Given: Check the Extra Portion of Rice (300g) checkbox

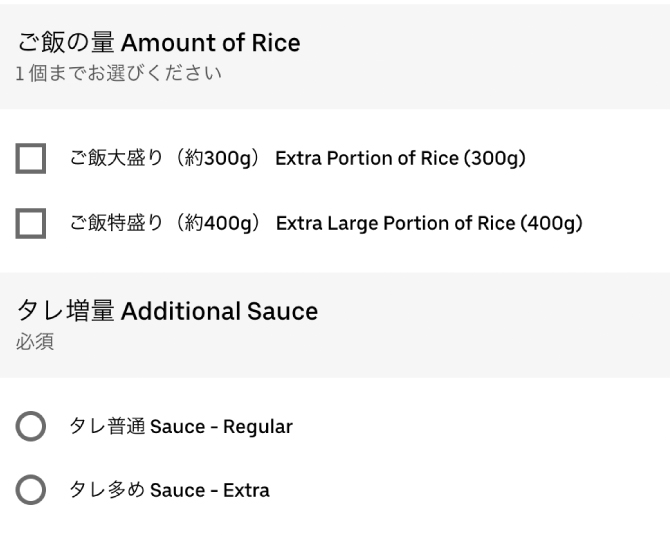Looking at the screenshot, I should (x=31, y=158).
